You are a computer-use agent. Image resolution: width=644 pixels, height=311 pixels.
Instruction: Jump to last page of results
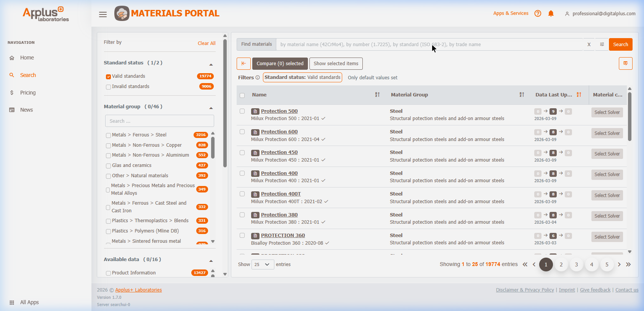(628, 265)
